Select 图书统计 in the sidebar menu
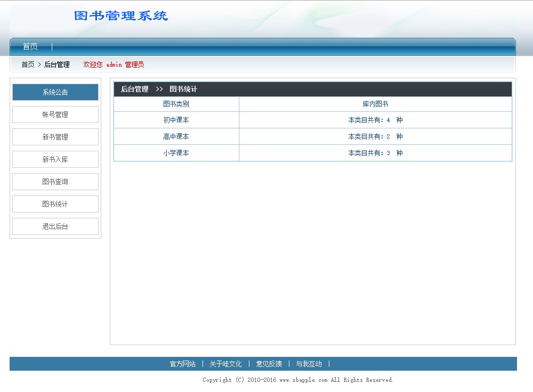The image size is (533, 392). 55,204
